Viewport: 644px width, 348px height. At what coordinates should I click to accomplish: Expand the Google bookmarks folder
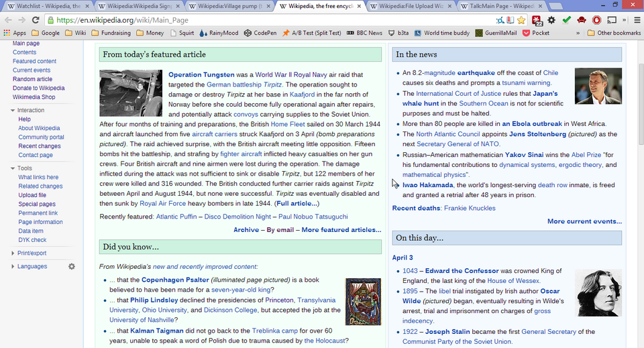coord(46,33)
